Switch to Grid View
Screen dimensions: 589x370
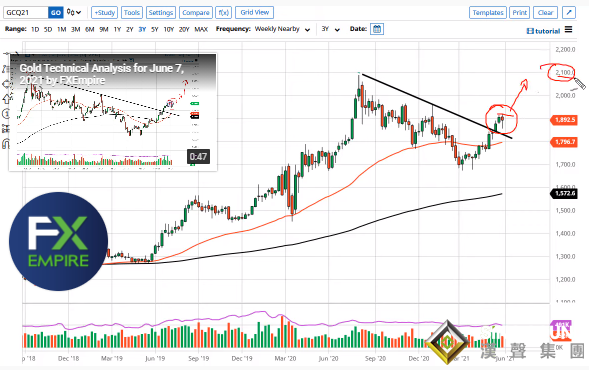pos(254,12)
